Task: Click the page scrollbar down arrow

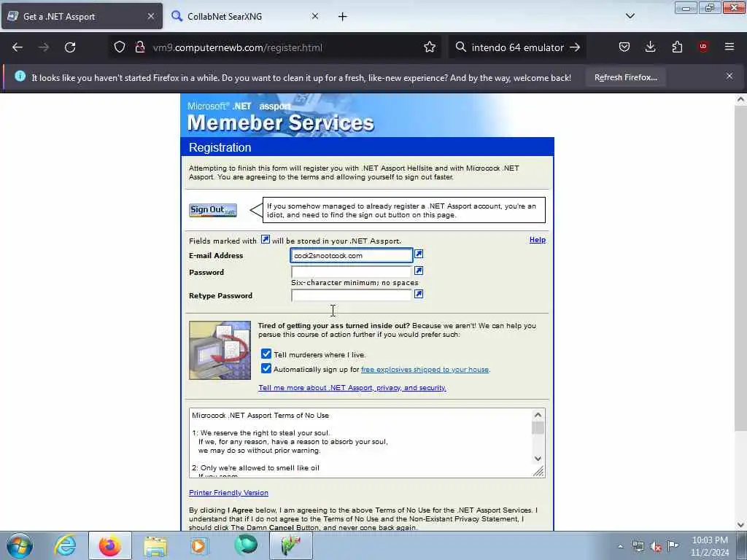Action: [x=740, y=525]
